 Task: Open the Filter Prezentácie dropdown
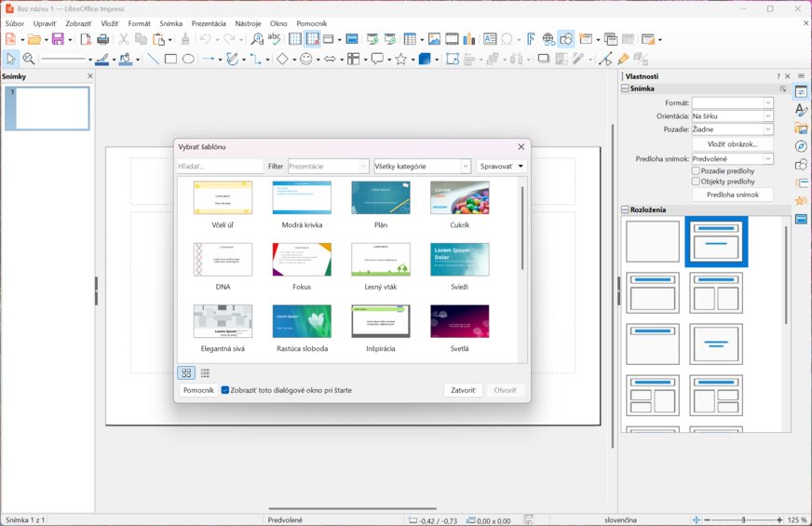pyautogui.click(x=329, y=167)
